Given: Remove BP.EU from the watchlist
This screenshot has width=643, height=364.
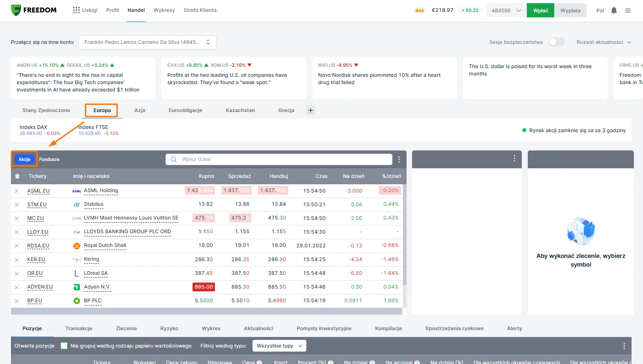Looking at the screenshot, I should (x=17, y=301).
